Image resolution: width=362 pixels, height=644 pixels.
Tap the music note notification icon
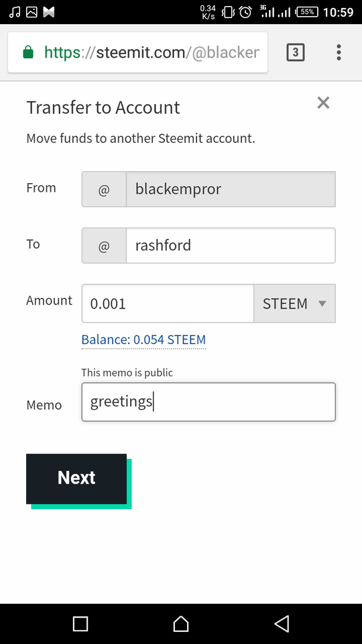14,12
